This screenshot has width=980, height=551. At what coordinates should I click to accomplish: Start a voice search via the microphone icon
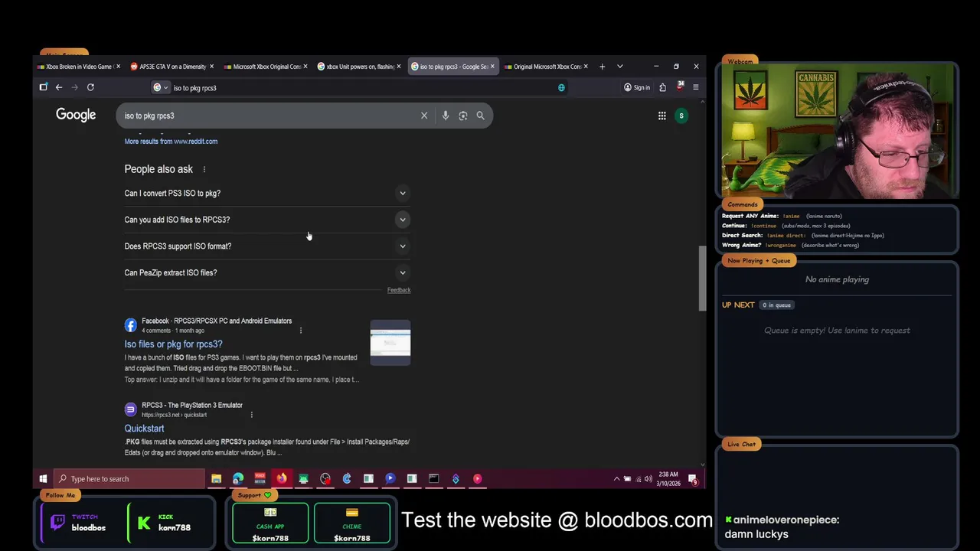pos(446,116)
